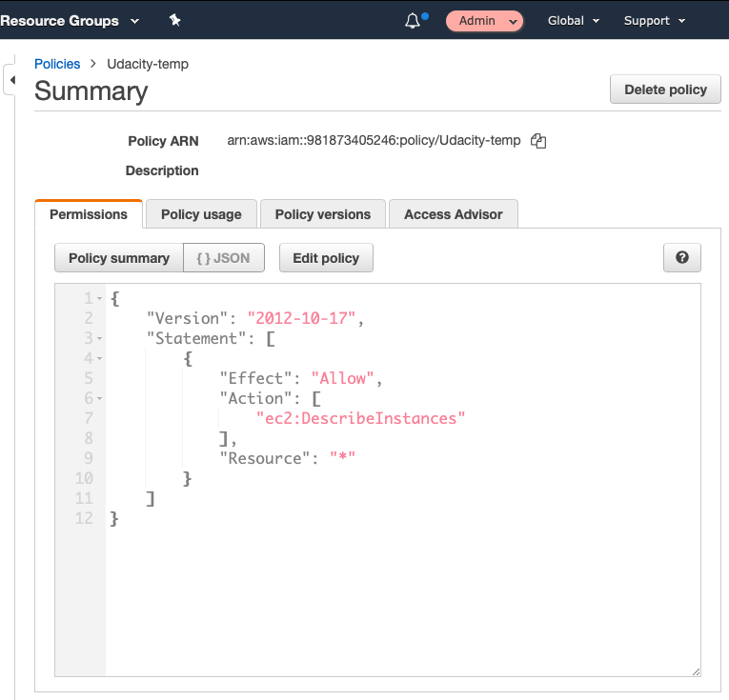Click the Delete policy button

tap(665, 90)
